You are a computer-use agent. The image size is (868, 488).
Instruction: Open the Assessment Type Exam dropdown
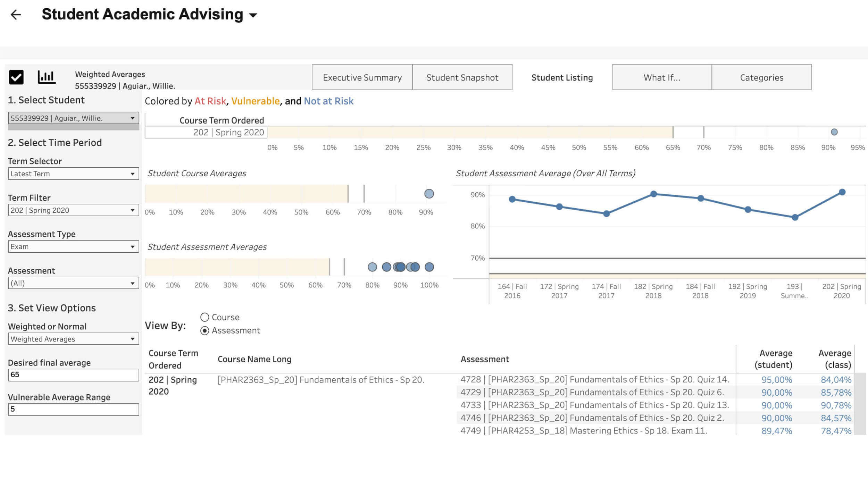click(x=73, y=246)
